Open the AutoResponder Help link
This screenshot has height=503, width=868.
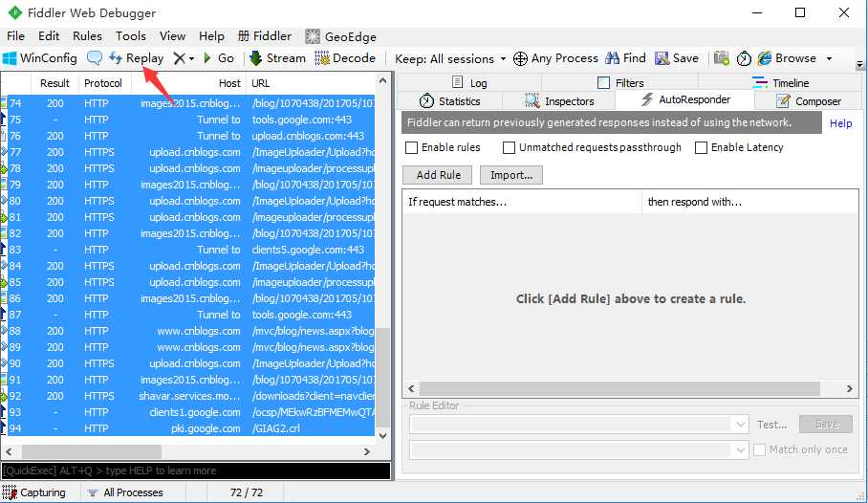(840, 123)
